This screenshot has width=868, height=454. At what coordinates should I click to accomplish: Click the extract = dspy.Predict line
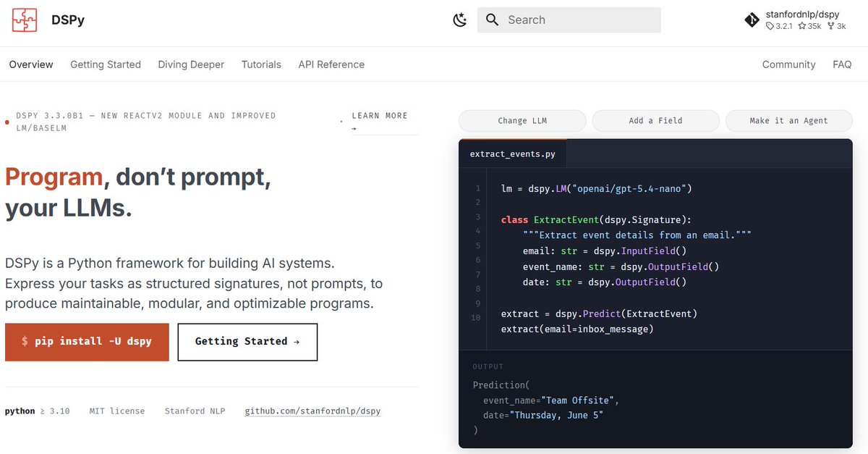599,314
